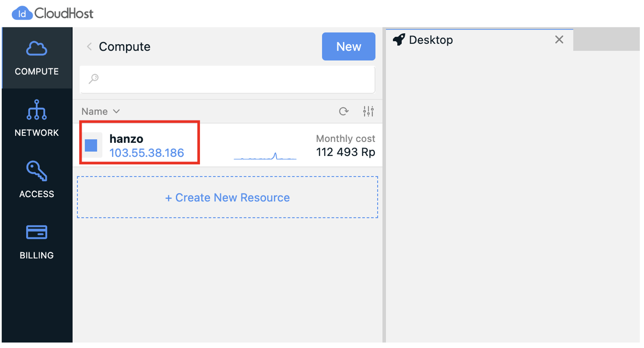The width and height of the screenshot is (644, 348).
Task: Click Create New Resource area
Action: tap(227, 197)
